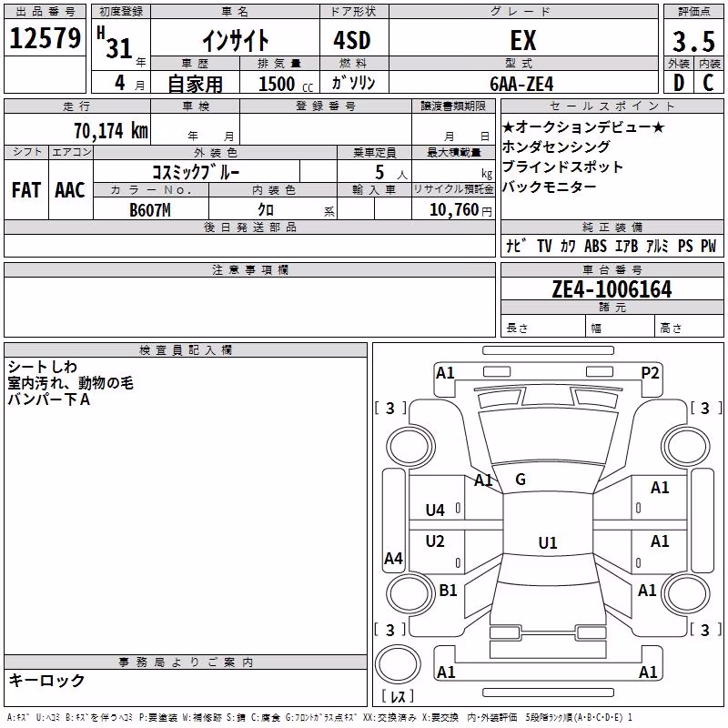Select interior rating C
This screenshot has width=728, height=728.
pyautogui.click(x=708, y=83)
